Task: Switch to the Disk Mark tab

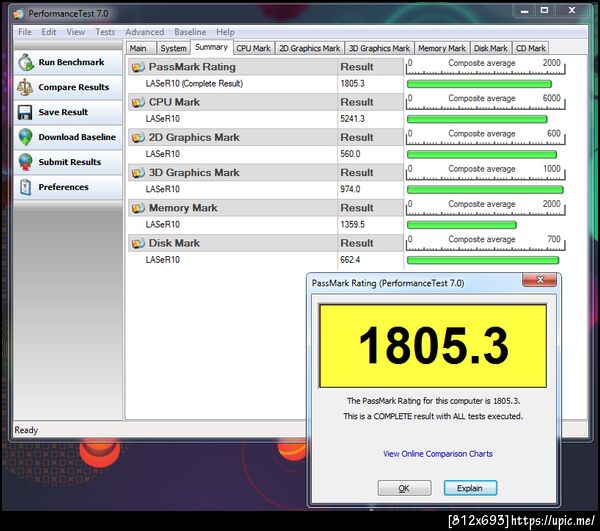Action: pyautogui.click(x=491, y=48)
